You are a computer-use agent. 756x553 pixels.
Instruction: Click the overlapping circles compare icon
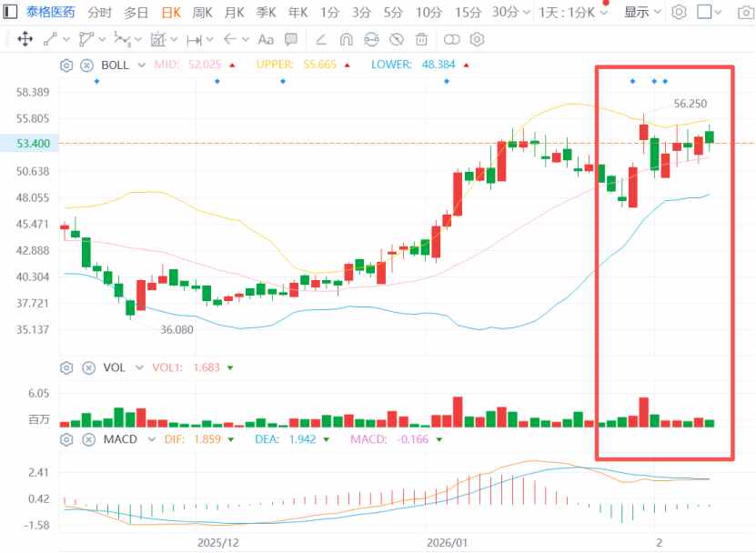452,39
